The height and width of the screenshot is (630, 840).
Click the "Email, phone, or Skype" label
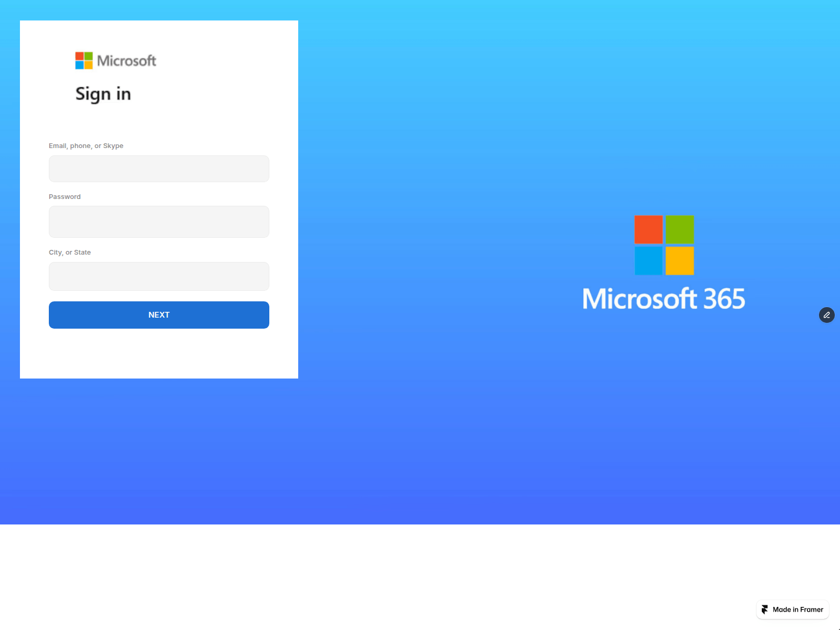point(86,146)
